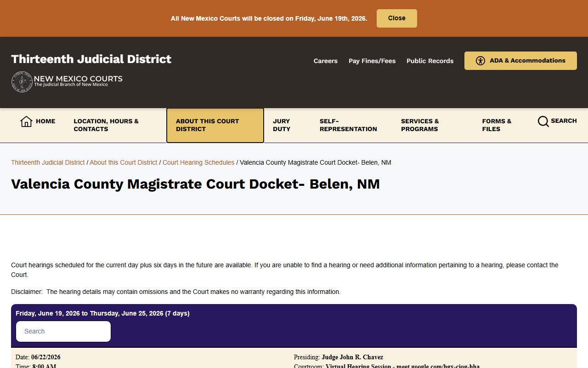
Task: Click the Home house icon
Action: coord(26,121)
